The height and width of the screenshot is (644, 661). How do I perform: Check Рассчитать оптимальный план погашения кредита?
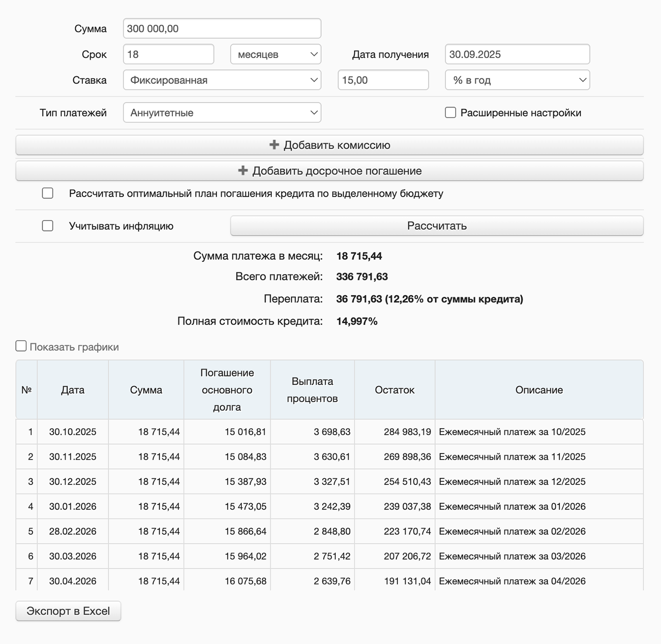tap(47, 194)
